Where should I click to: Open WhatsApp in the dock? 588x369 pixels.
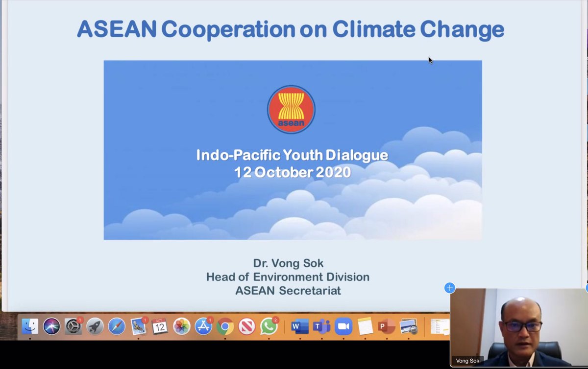coord(269,326)
